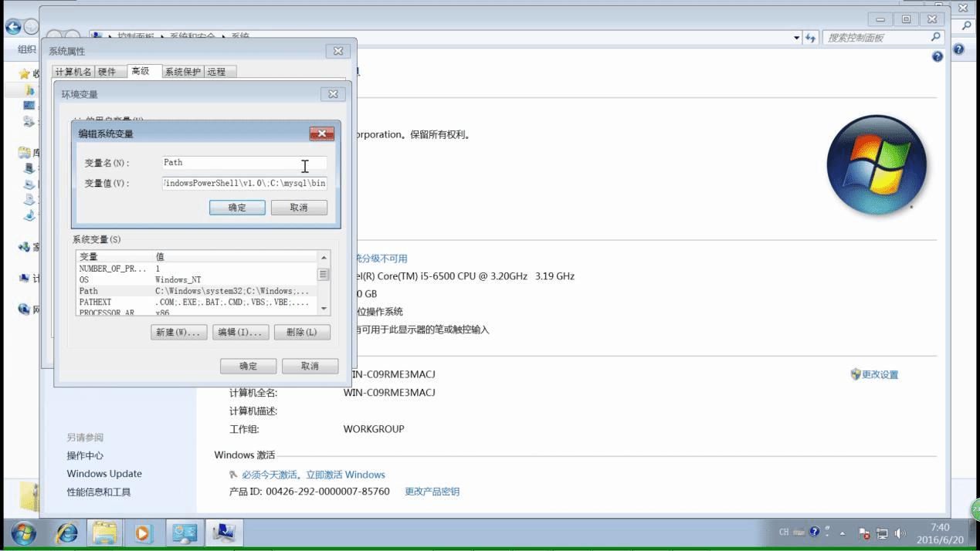Switch to the 系统保护 tab
This screenshot has width=980, height=551.
tap(183, 71)
